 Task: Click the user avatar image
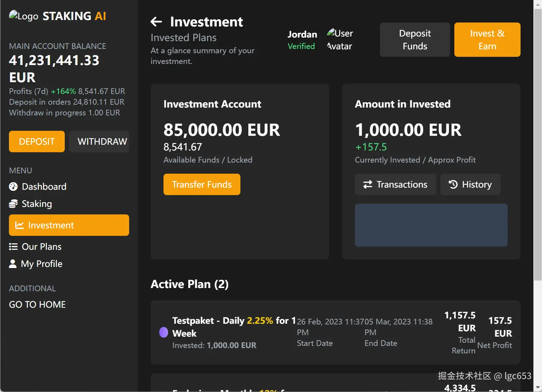pyautogui.click(x=340, y=40)
